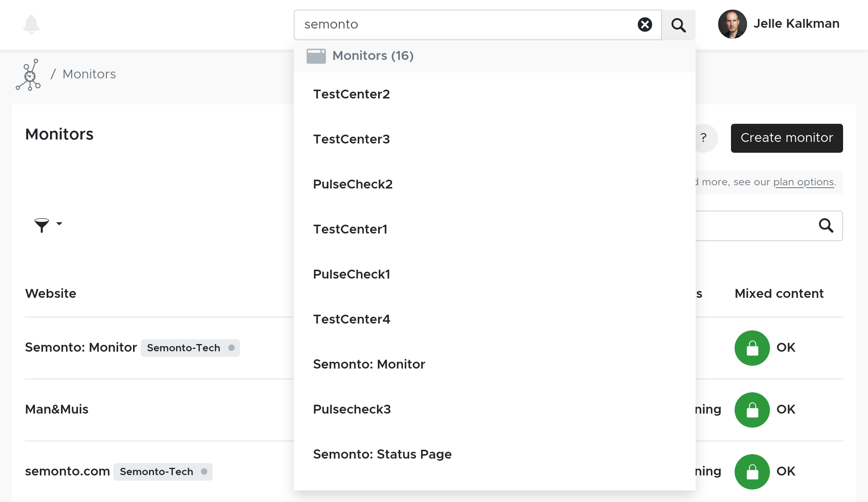Click the plan options link

[x=804, y=182]
